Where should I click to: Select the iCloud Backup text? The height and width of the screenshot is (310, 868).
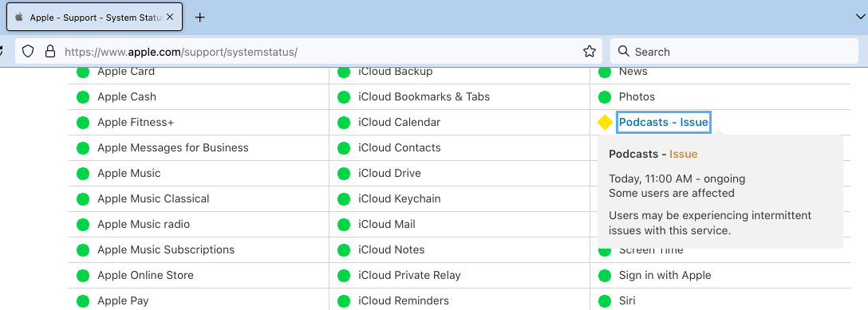(x=395, y=71)
